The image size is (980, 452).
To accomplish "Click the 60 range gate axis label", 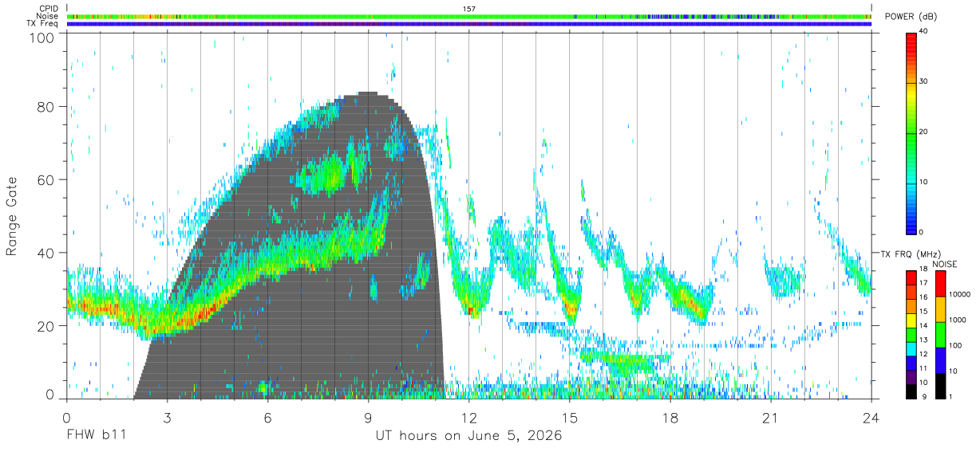I will pos(46,180).
